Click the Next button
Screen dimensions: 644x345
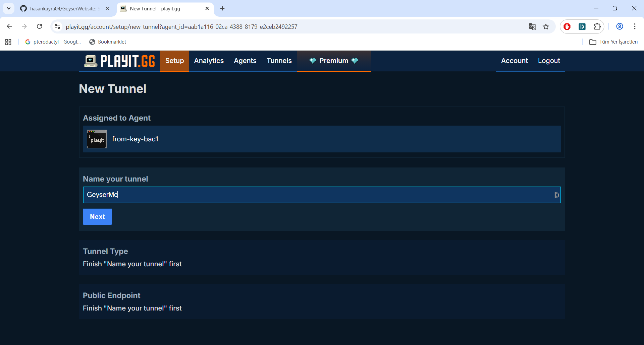(97, 217)
